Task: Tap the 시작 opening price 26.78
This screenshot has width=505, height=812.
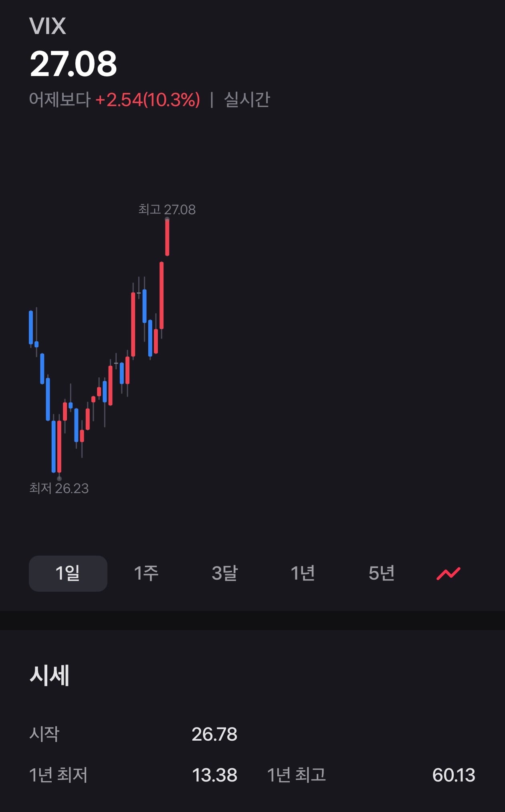Action: tap(214, 734)
